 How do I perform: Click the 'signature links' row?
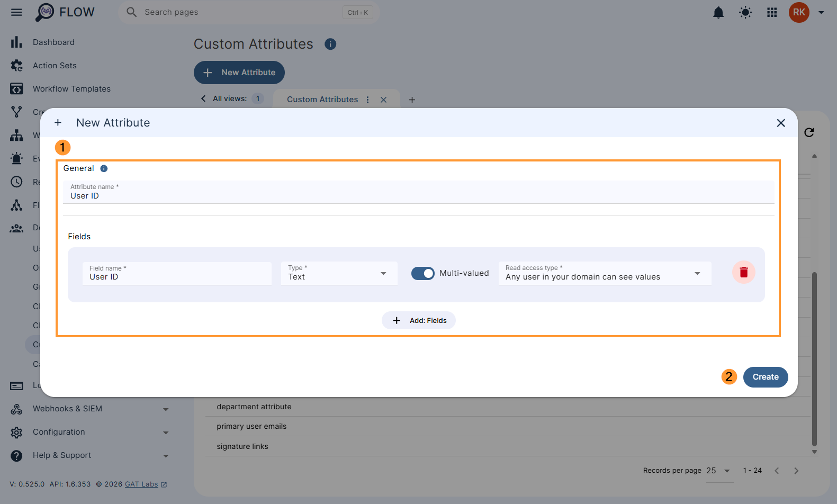click(x=507, y=446)
